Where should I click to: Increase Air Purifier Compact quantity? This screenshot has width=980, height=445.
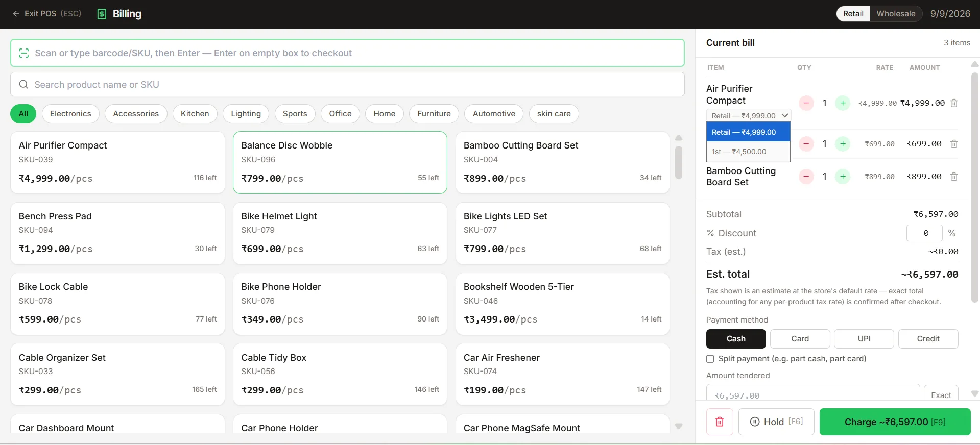[843, 103]
